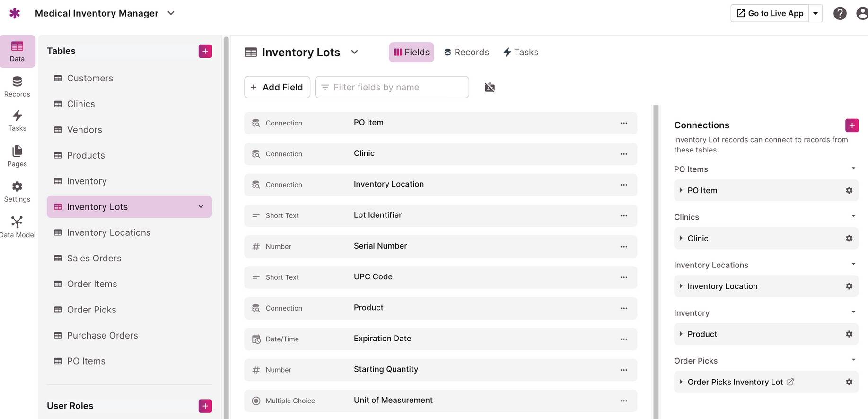Expand the Clinic connection triangle

[x=681, y=238]
